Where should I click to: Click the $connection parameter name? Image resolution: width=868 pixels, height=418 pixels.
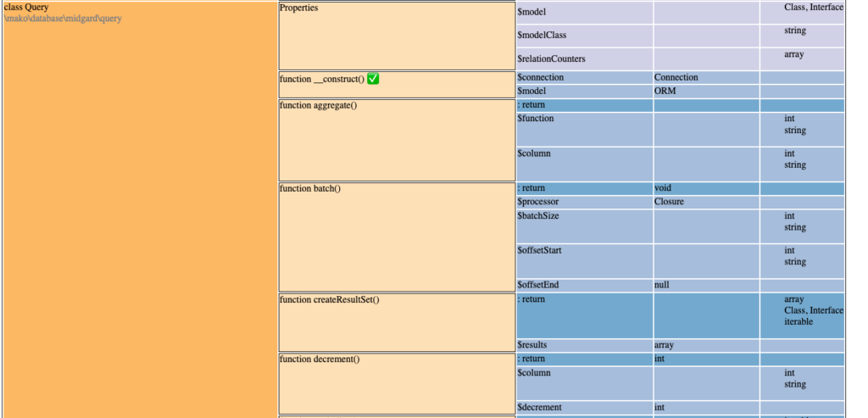click(x=540, y=77)
